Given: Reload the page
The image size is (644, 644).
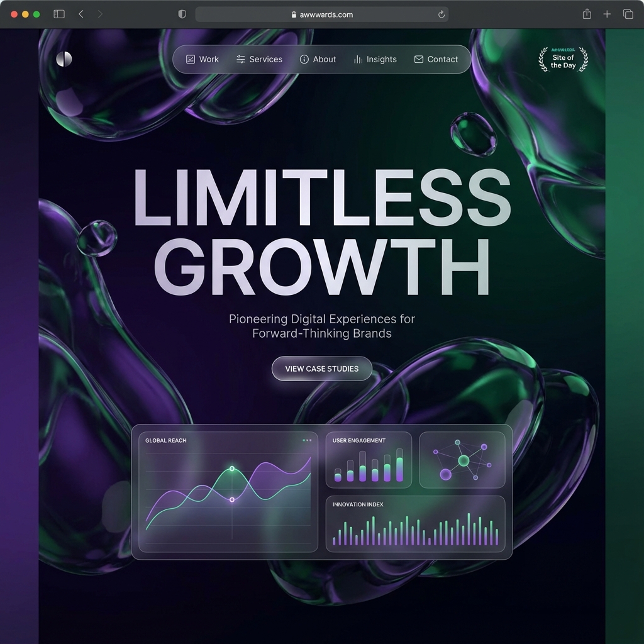Looking at the screenshot, I should pos(441,14).
